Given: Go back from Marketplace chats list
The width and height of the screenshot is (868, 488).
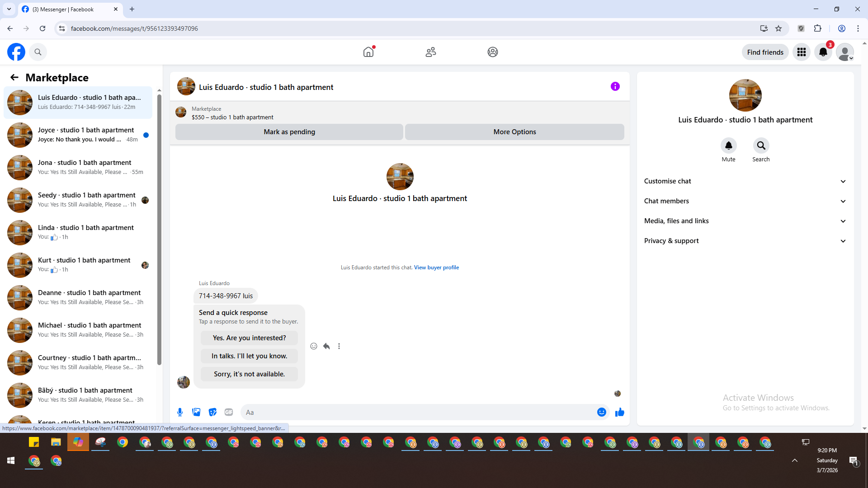Looking at the screenshot, I should pyautogui.click(x=14, y=77).
